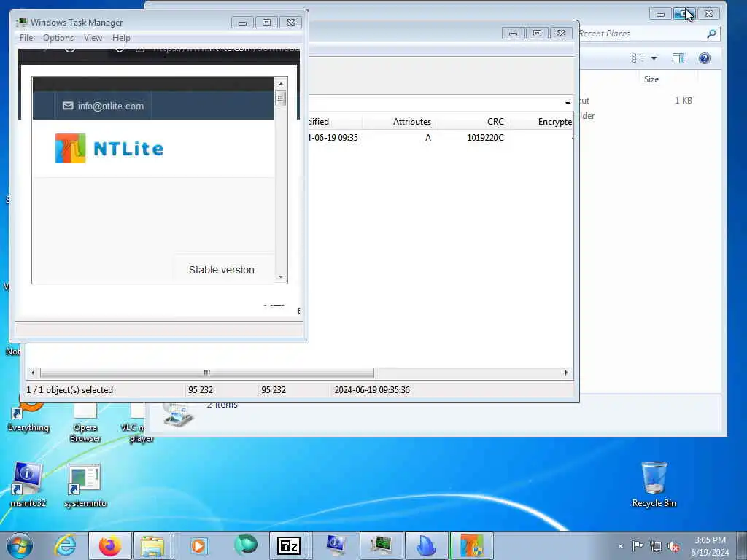
Task: Open the Options menu in Task Manager
Action: point(58,38)
